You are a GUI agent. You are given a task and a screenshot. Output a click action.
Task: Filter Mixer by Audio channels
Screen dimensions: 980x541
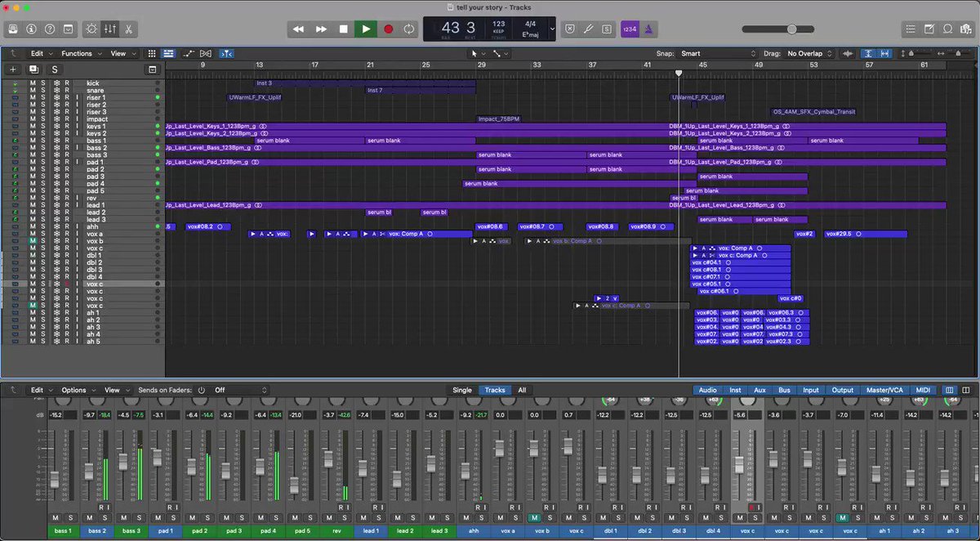click(708, 390)
